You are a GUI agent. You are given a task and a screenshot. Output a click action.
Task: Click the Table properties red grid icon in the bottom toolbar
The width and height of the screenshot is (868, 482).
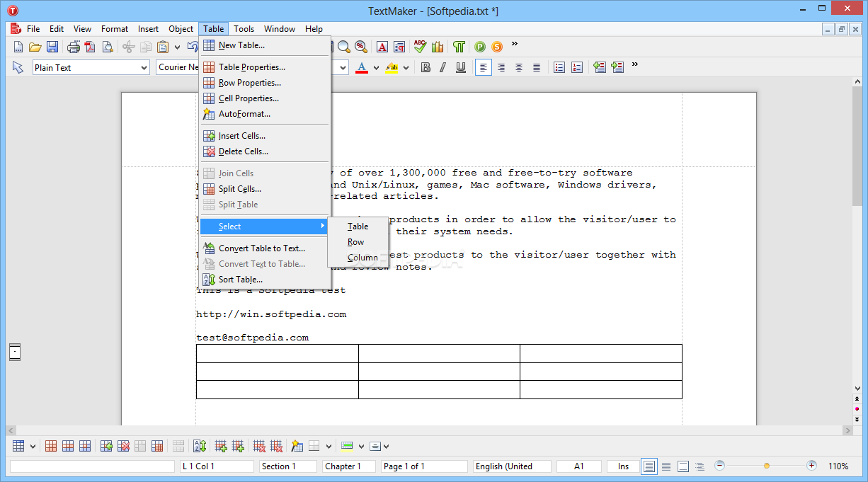coord(51,446)
